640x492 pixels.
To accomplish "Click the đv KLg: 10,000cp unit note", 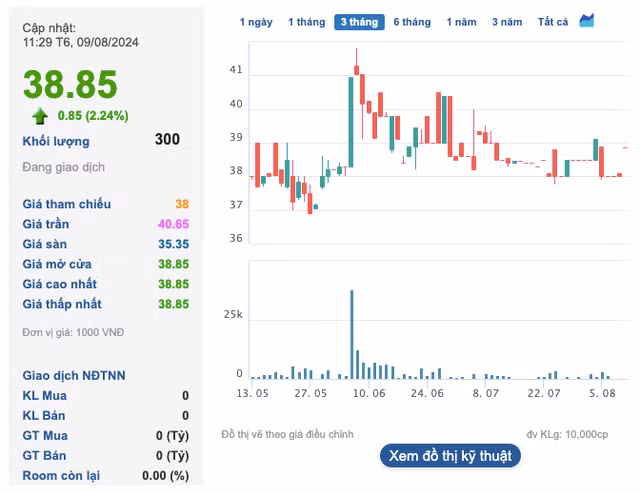I will pyautogui.click(x=567, y=434).
